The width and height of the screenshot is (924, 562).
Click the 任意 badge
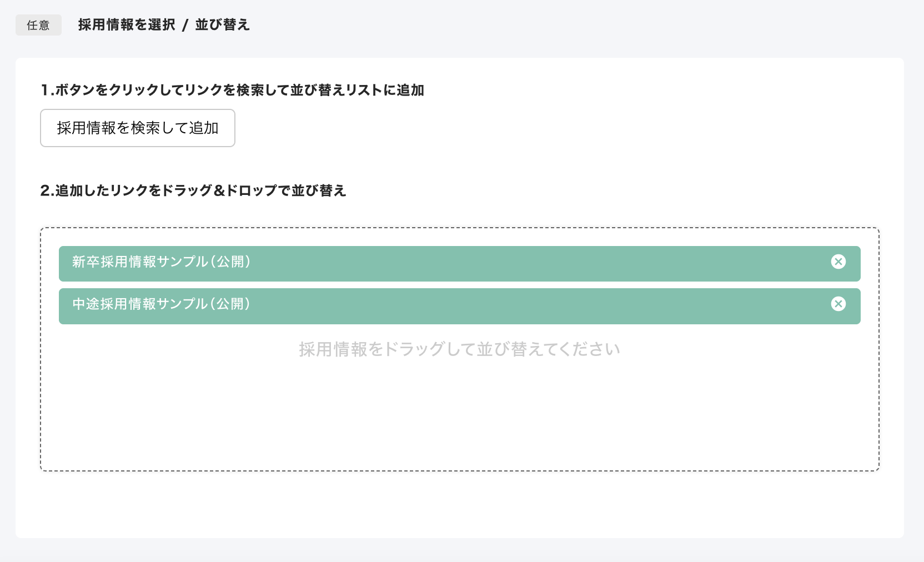pyautogui.click(x=38, y=25)
